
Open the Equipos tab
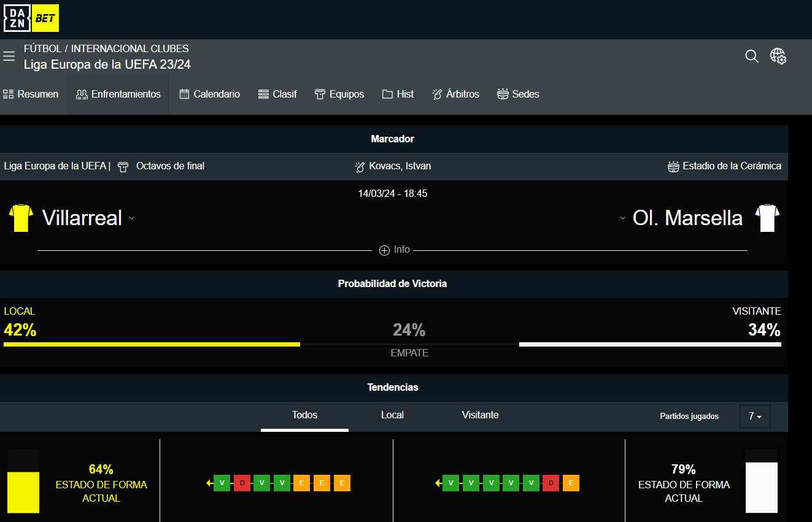(339, 94)
